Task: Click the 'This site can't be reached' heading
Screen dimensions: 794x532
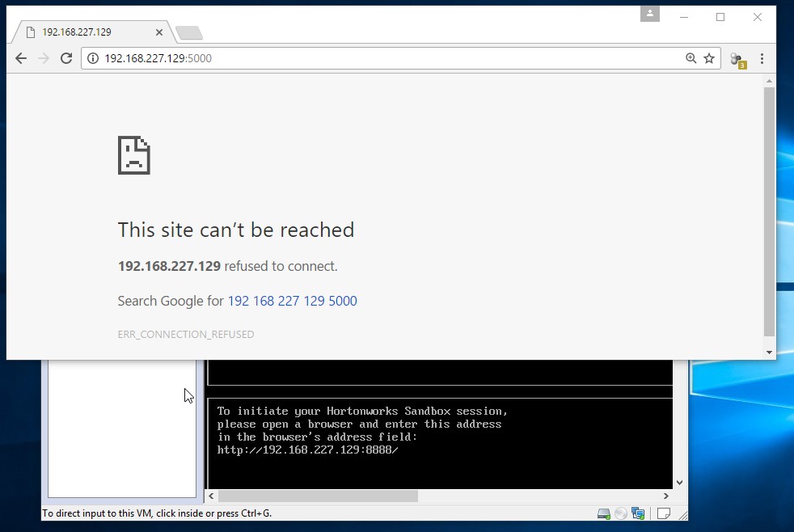Action: [236, 230]
